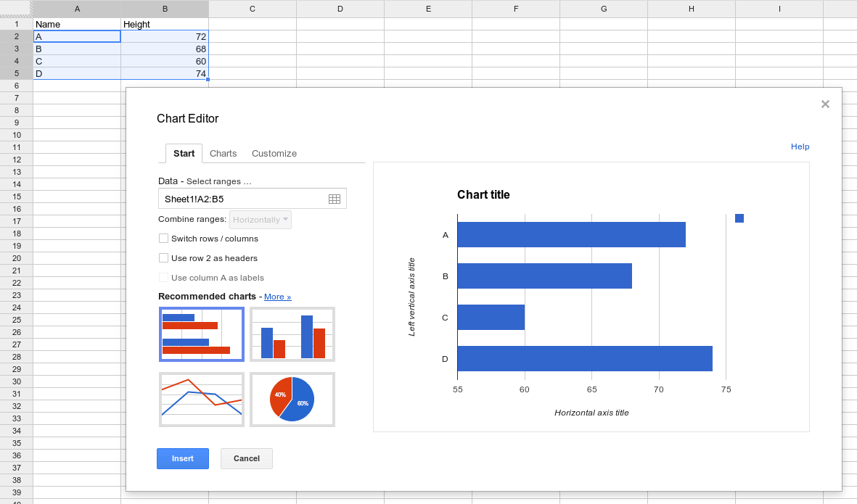Select the column chart recommendation
The height and width of the screenshot is (504, 857).
tap(292, 334)
